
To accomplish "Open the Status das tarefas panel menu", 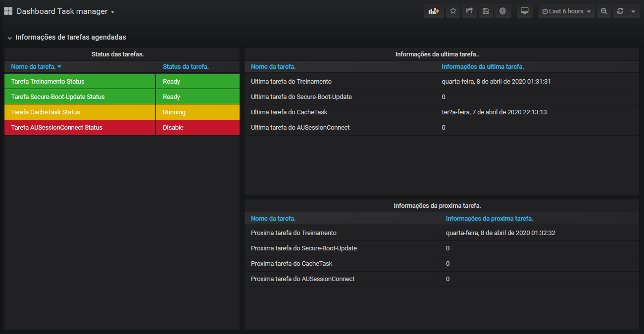I will tap(118, 54).
